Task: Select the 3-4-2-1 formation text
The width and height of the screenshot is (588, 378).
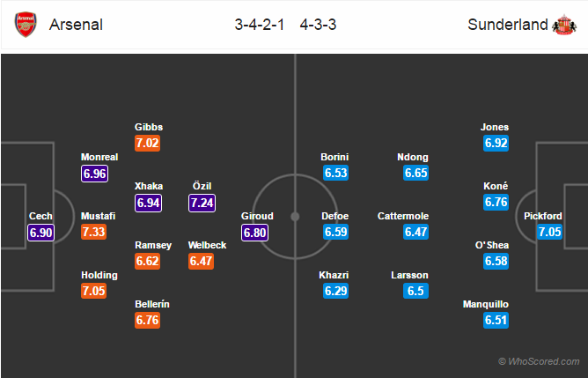Action: click(x=259, y=25)
